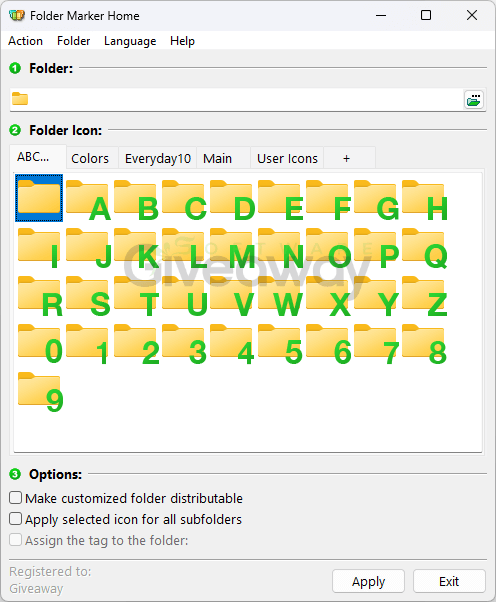Select the letter Z folder icon
496x602 pixels.
coord(423,294)
